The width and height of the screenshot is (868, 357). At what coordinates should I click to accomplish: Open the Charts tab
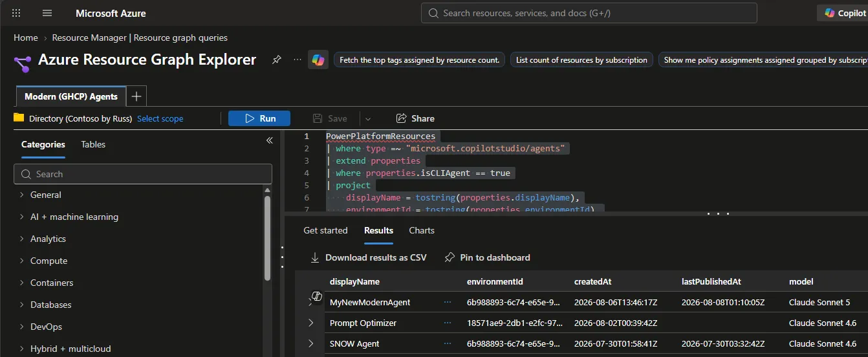click(422, 230)
